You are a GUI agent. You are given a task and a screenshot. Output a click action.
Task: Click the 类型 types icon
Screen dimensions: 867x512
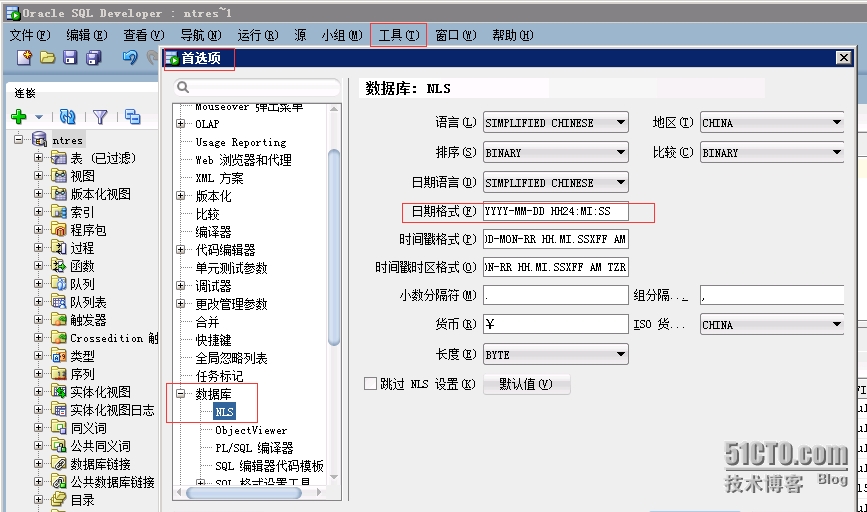click(59, 356)
